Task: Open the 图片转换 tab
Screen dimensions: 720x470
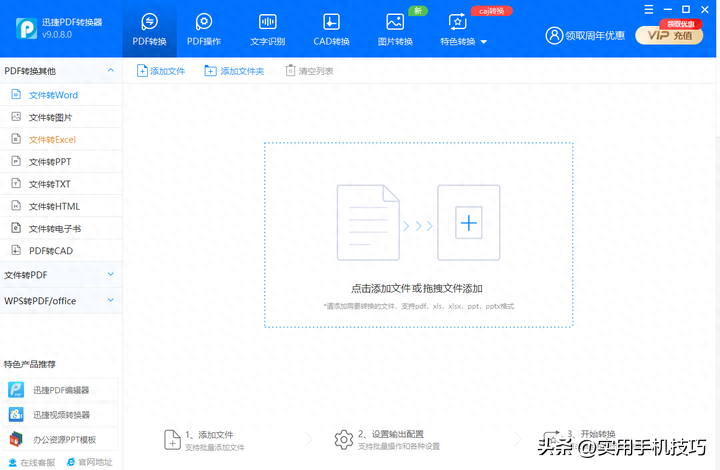Action: 395,29
